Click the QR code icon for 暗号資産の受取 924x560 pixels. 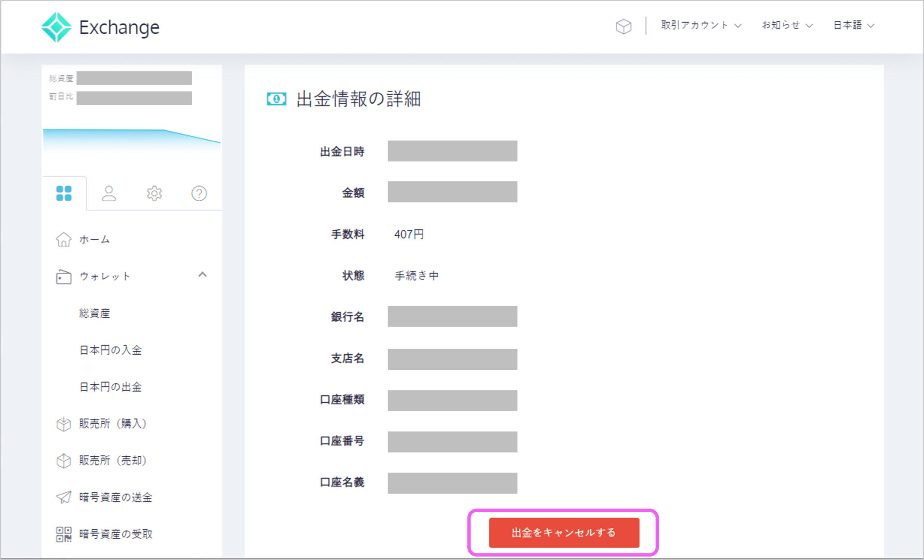click(64, 534)
